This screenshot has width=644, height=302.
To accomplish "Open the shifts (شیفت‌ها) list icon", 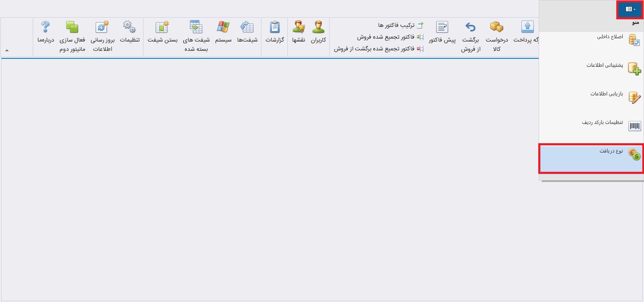I will point(247,28).
